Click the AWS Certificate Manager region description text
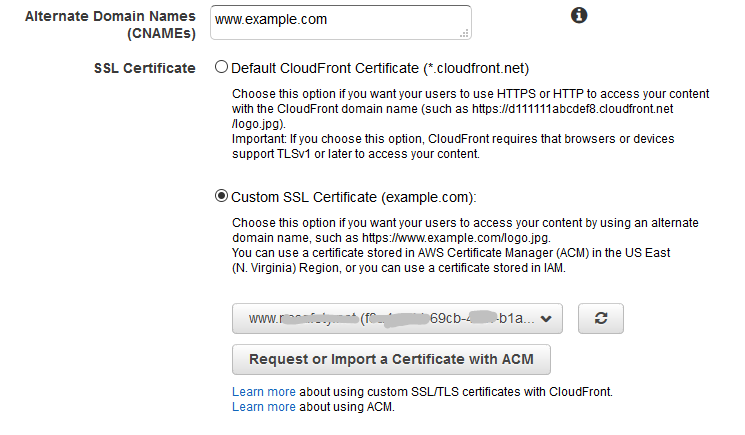The image size is (745, 435). 451,260
